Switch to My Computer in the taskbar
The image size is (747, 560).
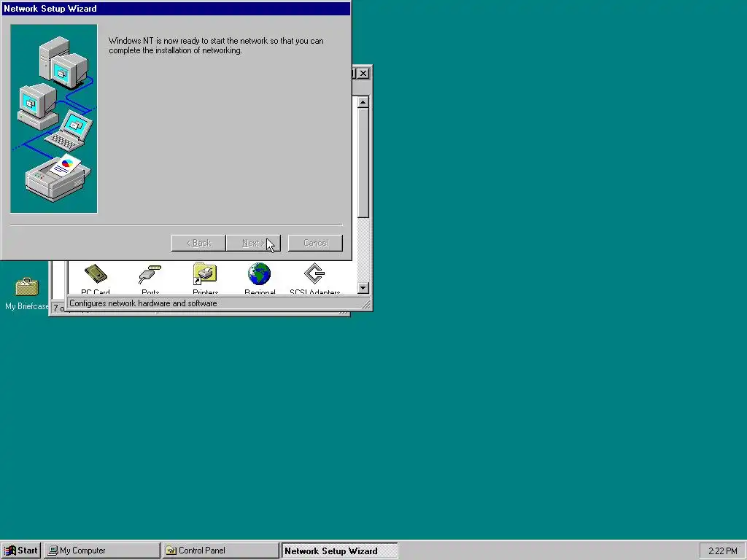pos(102,551)
